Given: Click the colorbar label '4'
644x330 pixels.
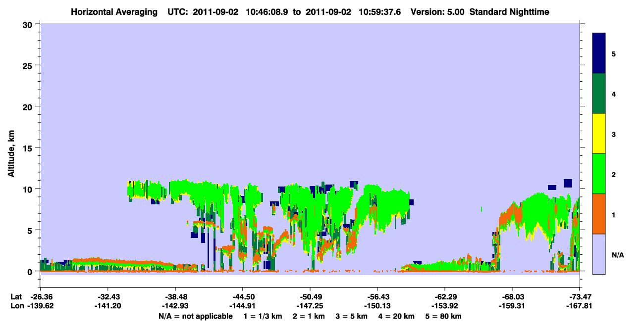Looking at the screenshot, I should click(614, 94).
